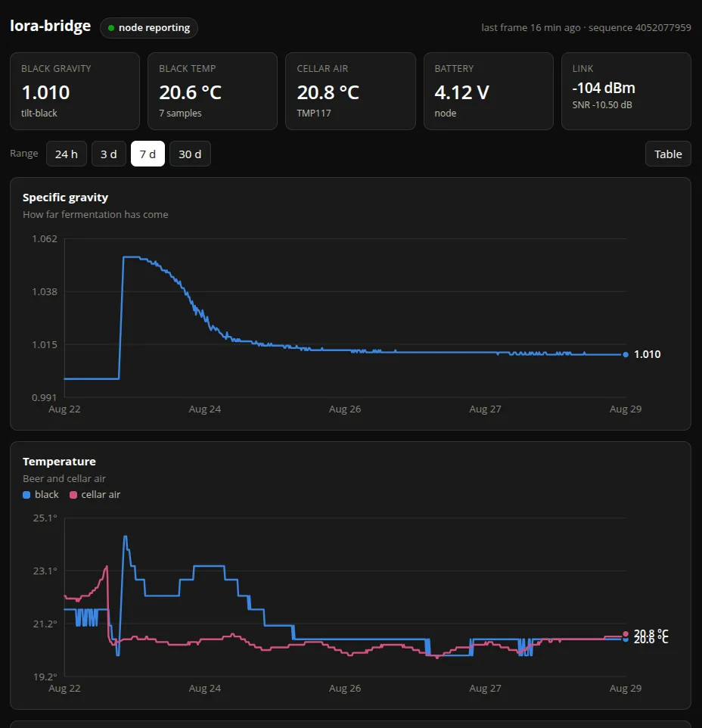Open the Cellar Air card
This screenshot has width=702, height=728.
350,91
